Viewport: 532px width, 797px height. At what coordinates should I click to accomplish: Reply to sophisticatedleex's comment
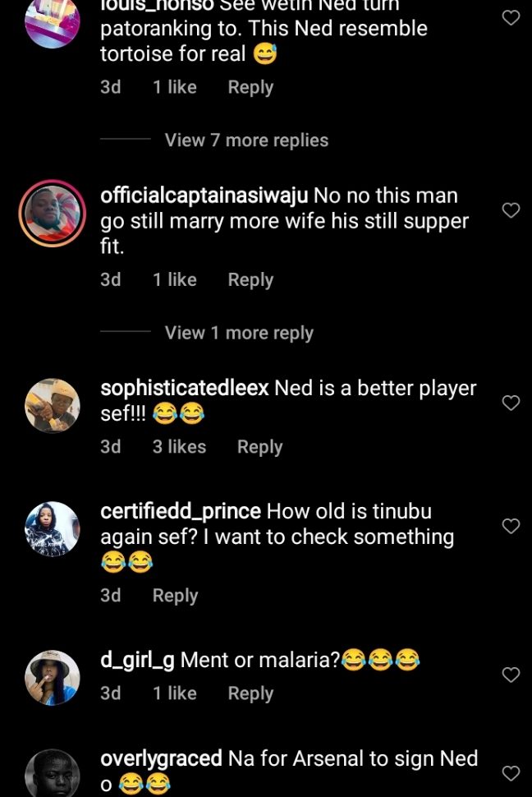pyautogui.click(x=259, y=447)
